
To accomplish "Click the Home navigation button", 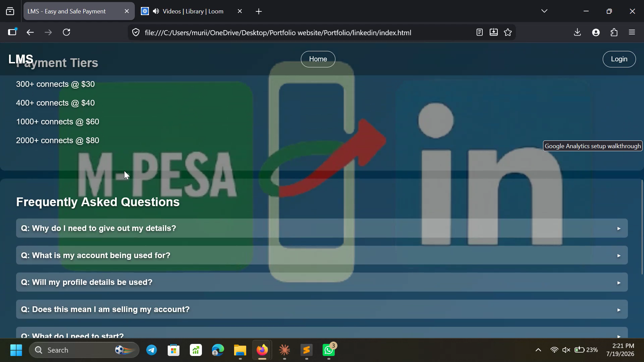I will [318, 59].
